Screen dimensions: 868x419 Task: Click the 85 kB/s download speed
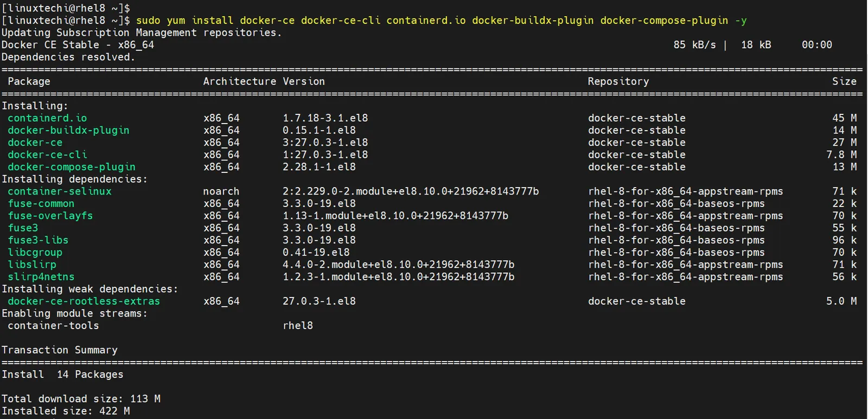pyautogui.click(x=694, y=45)
